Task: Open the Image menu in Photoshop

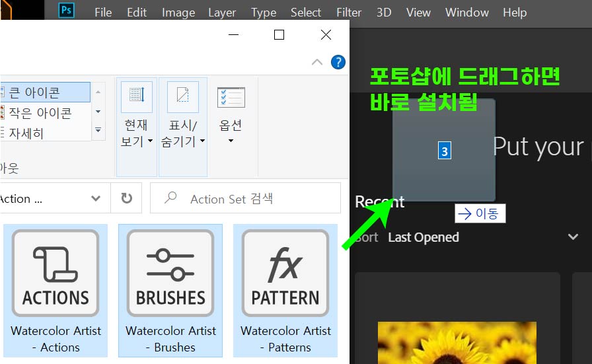Action: (x=178, y=13)
